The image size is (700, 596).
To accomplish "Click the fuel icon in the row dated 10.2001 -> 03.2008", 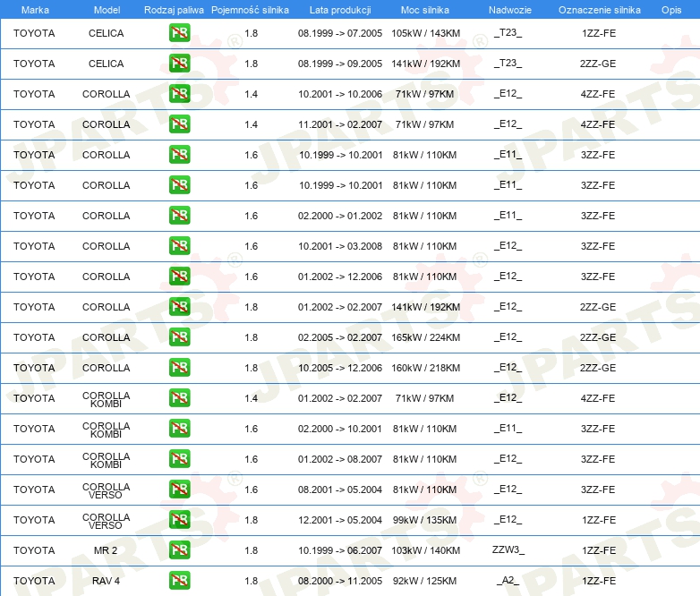I will coord(179,246).
